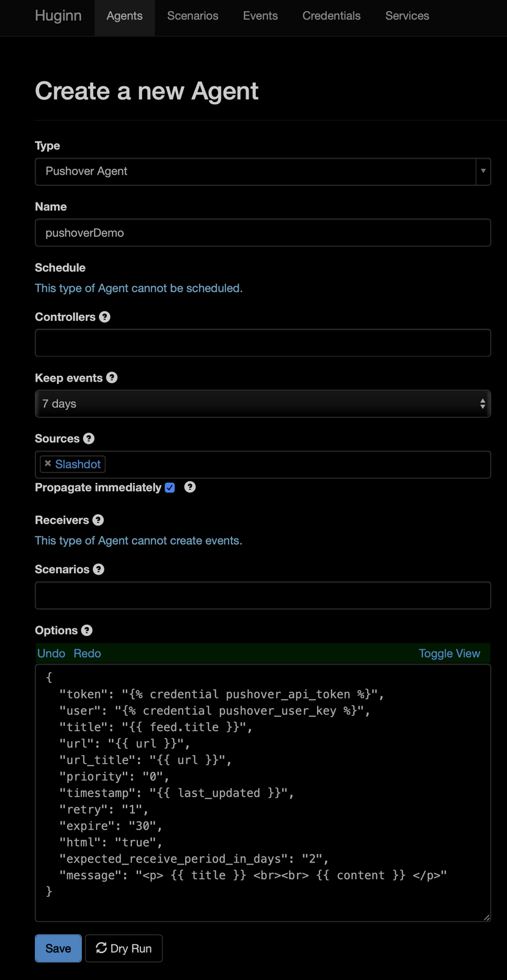The width and height of the screenshot is (507, 980).
Task: Toggle View of options editor
Action: pyautogui.click(x=450, y=654)
